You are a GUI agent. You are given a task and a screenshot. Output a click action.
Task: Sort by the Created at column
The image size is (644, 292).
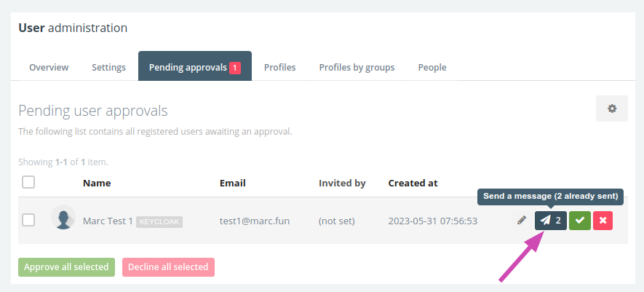coord(413,183)
